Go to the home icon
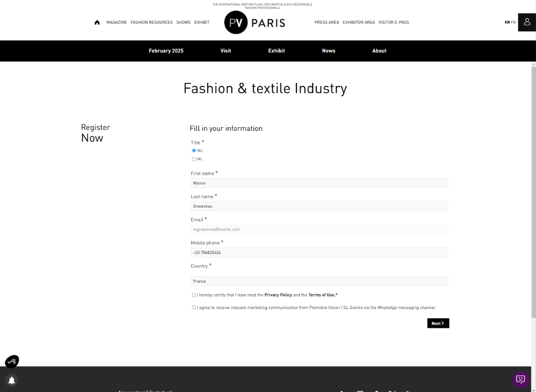 click(97, 22)
